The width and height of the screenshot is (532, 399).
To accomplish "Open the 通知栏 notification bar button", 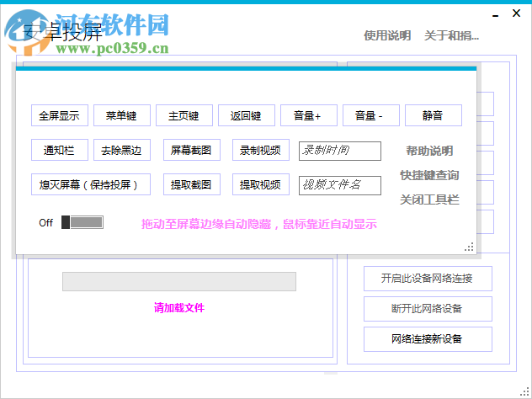I will click(60, 150).
